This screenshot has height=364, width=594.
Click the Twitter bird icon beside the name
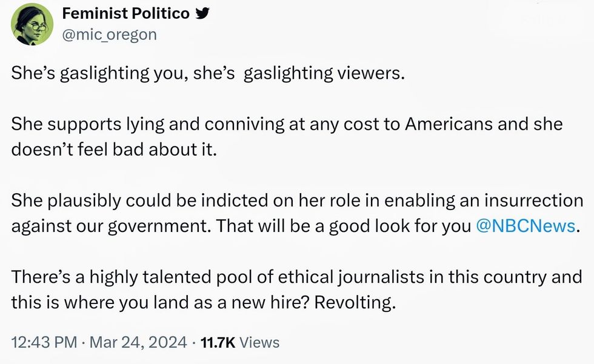point(201,14)
